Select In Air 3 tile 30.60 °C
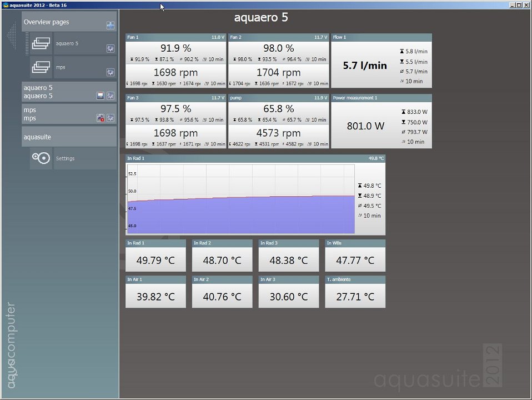 point(289,292)
